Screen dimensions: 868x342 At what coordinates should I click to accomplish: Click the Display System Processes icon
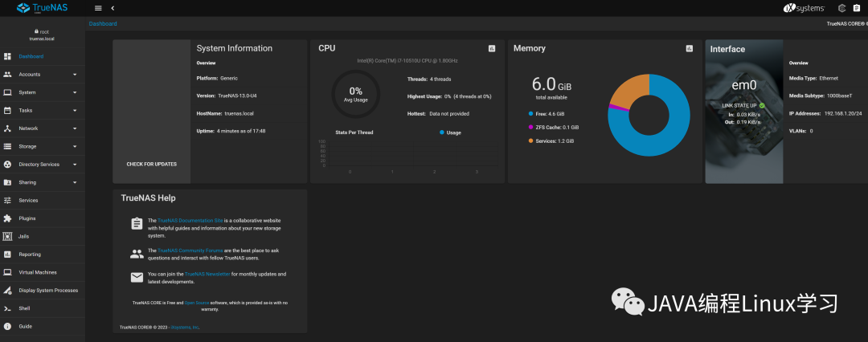coord(8,290)
